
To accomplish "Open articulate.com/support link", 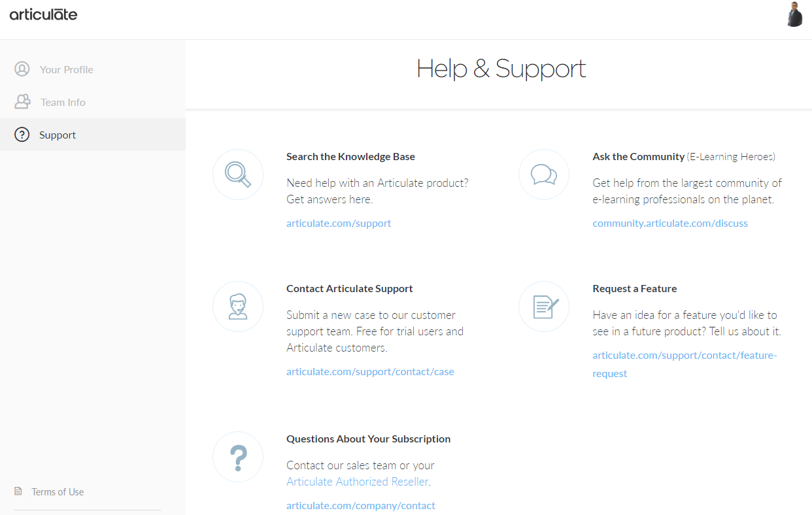I will tap(339, 224).
